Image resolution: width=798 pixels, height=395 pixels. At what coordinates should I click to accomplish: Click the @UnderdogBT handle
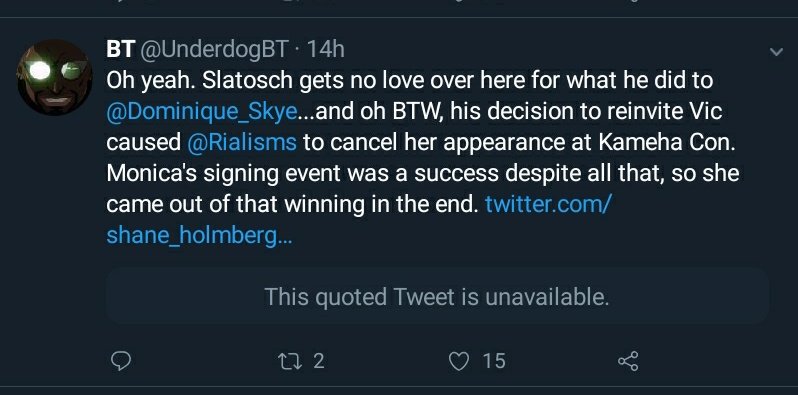coord(213,49)
